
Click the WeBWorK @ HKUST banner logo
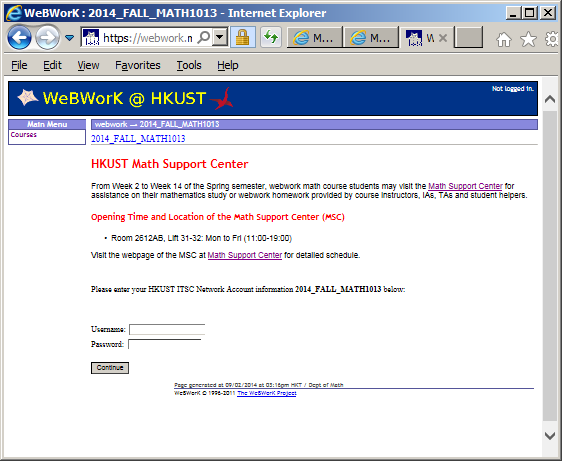[x=124, y=98]
